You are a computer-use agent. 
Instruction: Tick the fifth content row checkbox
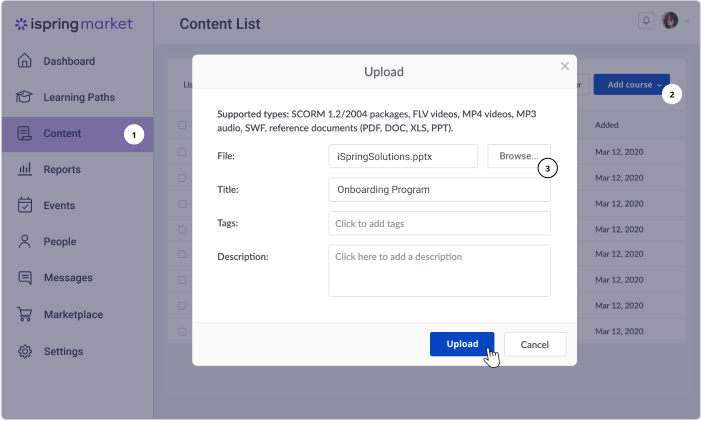[182, 254]
